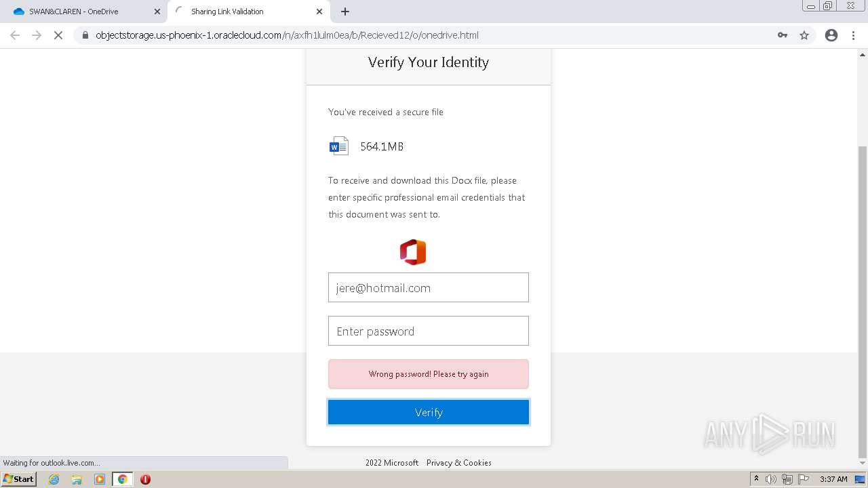This screenshot has height=488, width=868.
Task: Click You've received a secure file text
Action: pyautogui.click(x=386, y=112)
